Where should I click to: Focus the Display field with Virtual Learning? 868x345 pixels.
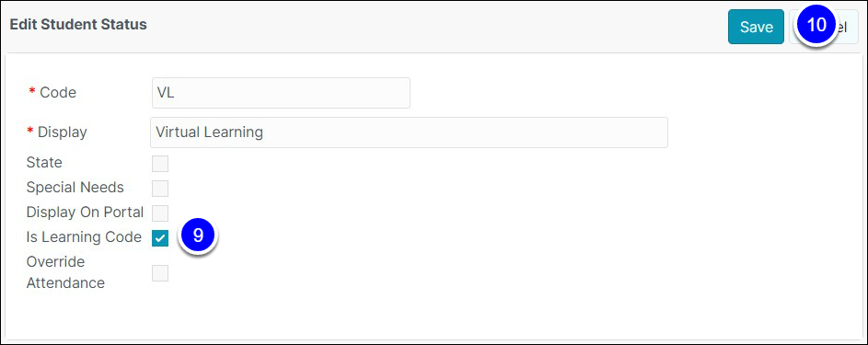coord(409,132)
